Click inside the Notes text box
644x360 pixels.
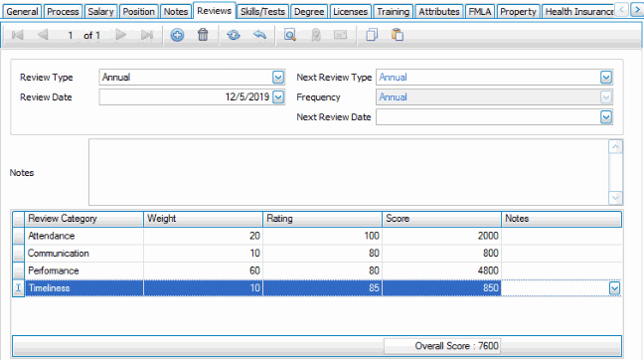pyautogui.click(x=348, y=172)
